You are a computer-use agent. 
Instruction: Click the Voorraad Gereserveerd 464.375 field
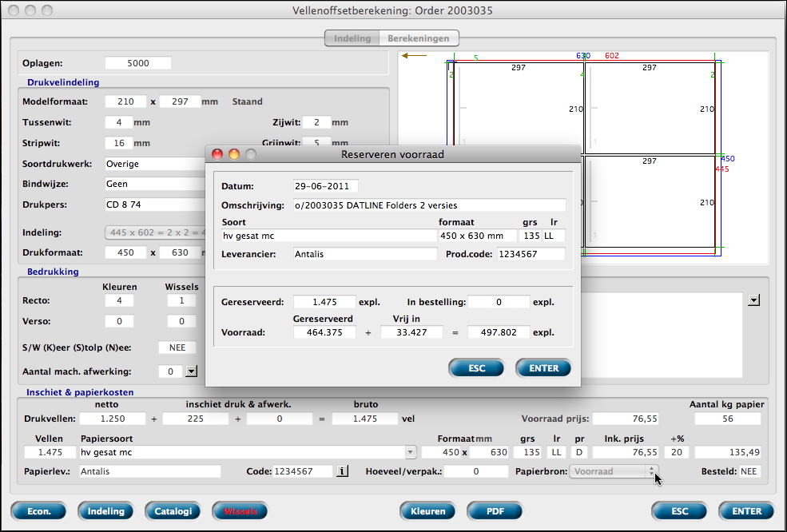pos(324,332)
